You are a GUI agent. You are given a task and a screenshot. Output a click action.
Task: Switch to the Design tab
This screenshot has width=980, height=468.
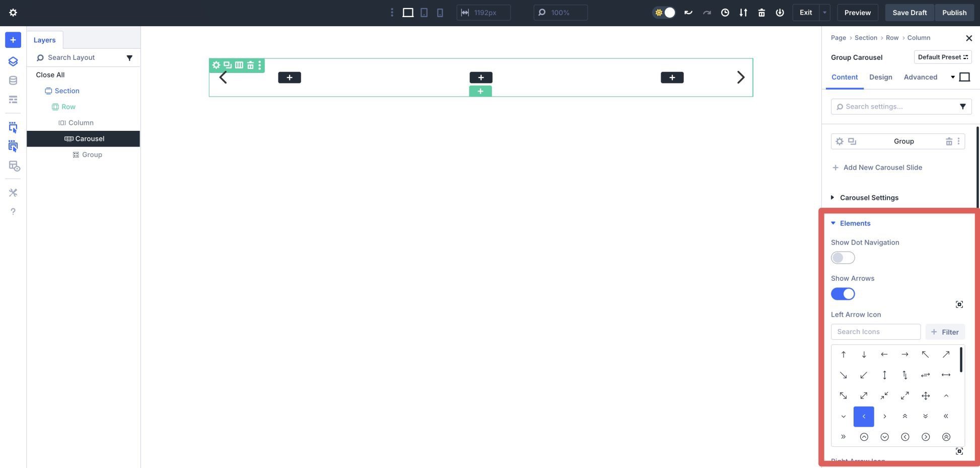(x=880, y=77)
